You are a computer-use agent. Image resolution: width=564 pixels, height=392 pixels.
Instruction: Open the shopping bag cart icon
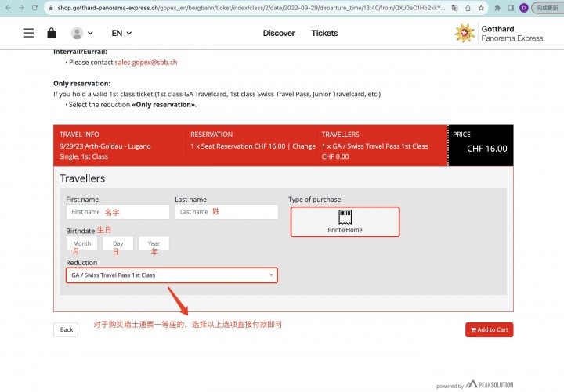click(x=52, y=33)
